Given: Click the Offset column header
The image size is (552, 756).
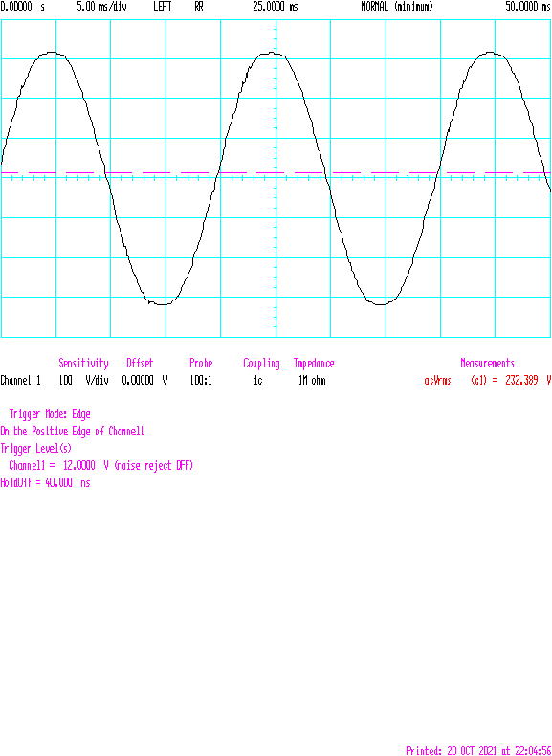Looking at the screenshot, I should [x=140, y=363].
